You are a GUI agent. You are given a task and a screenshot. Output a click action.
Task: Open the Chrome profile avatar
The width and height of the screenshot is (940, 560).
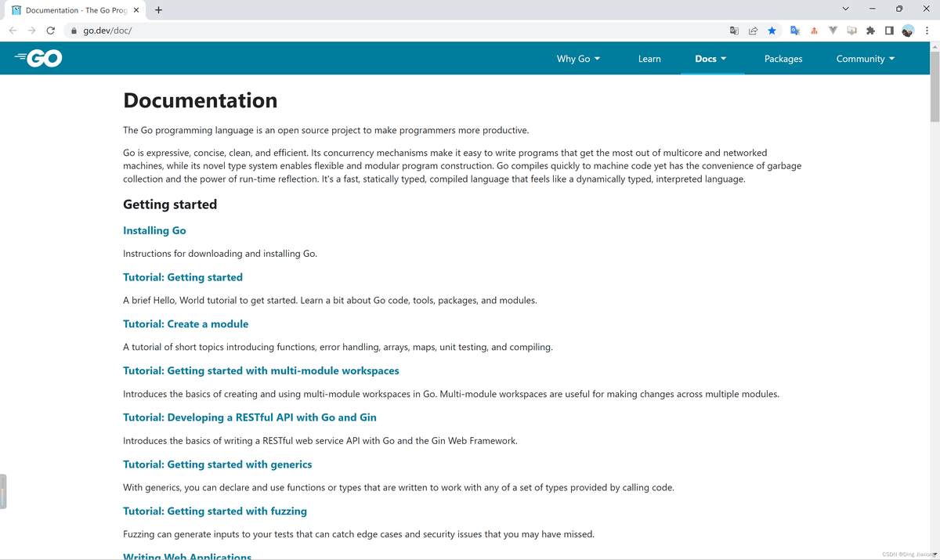point(908,31)
